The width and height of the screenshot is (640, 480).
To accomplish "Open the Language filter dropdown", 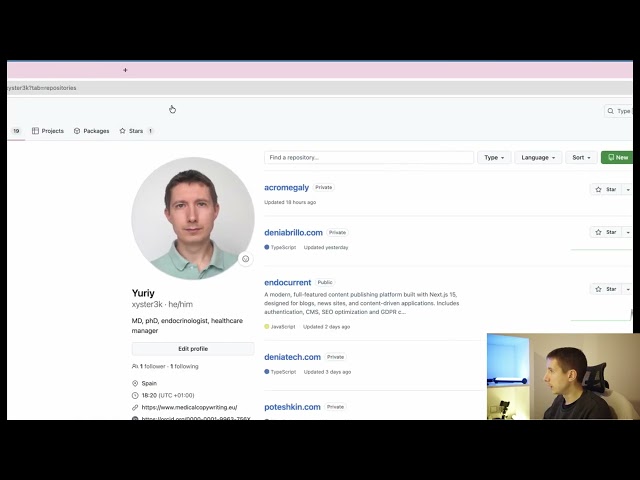I will click(538, 158).
